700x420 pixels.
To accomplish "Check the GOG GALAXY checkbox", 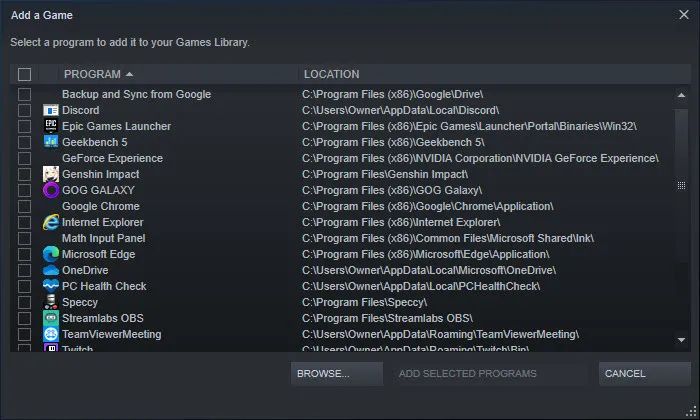I will 25,191.
